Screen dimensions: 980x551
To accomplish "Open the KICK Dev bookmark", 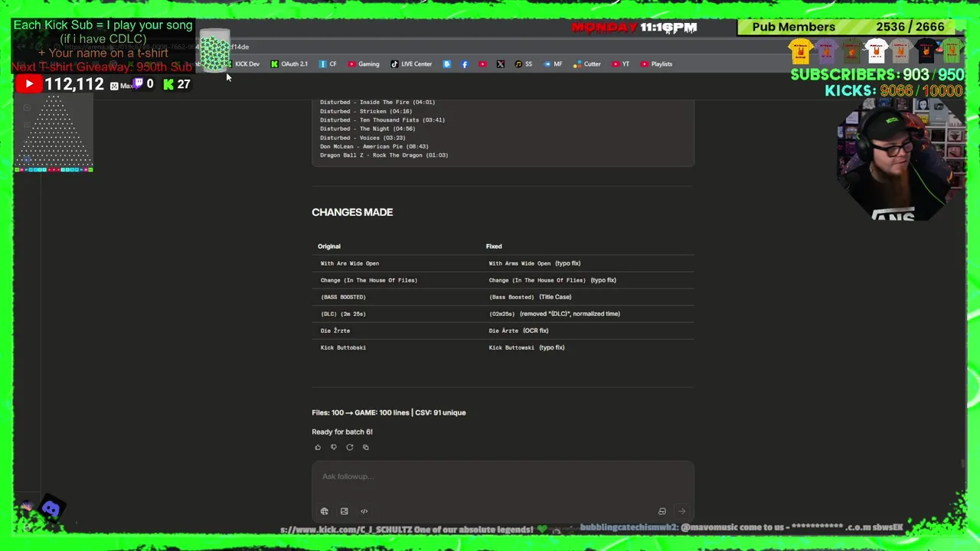I will 242,64.
